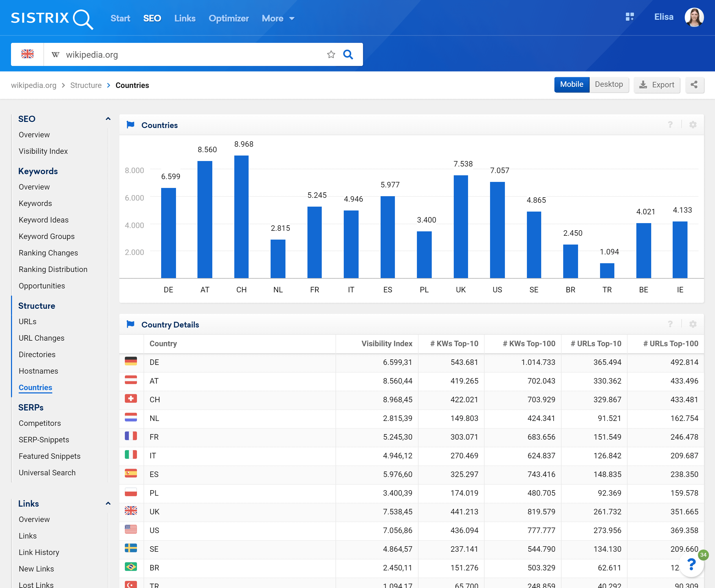Viewport: 715px width, 588px height.
Task: Click Elisa user name
Action: pyautogui.click(x=664, y=17)
